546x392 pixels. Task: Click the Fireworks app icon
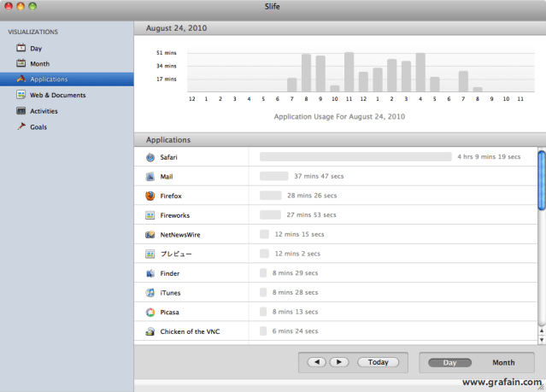tap(150, 215)
